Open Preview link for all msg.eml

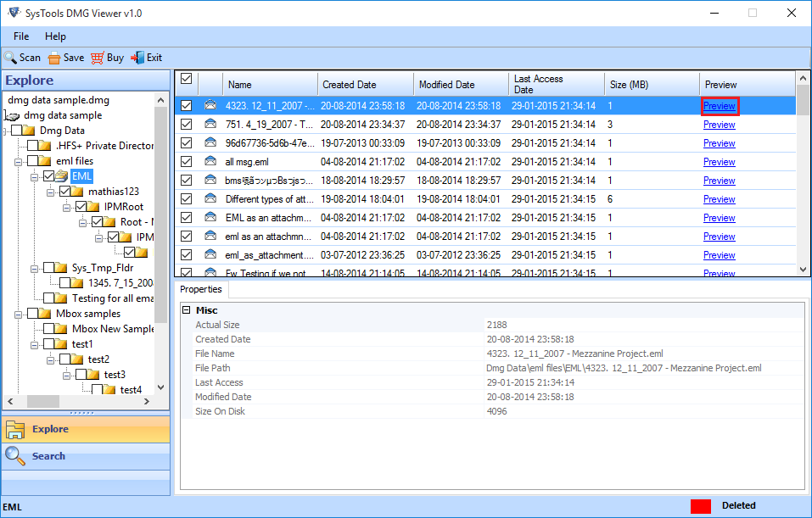720,162
